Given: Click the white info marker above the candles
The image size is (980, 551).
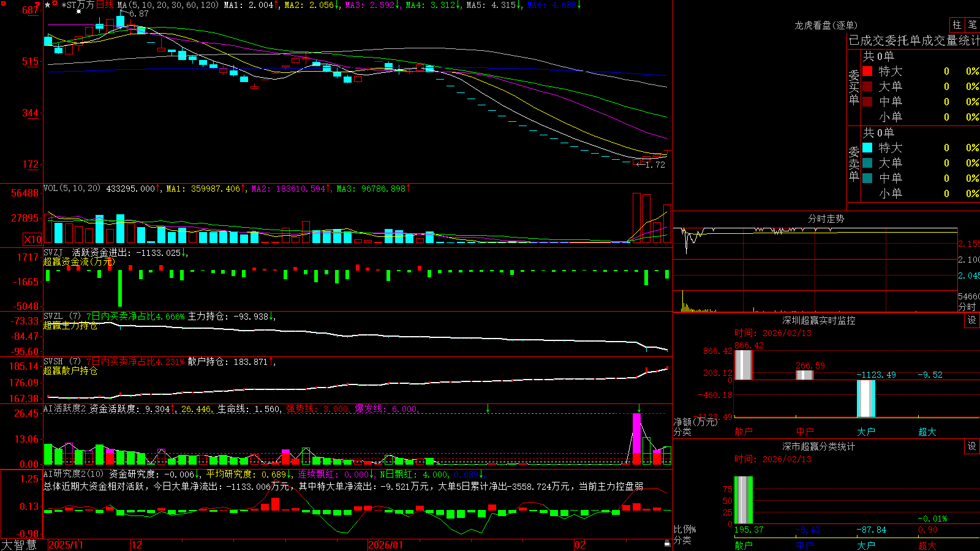Looking at the screenshot, I should 78,11.
